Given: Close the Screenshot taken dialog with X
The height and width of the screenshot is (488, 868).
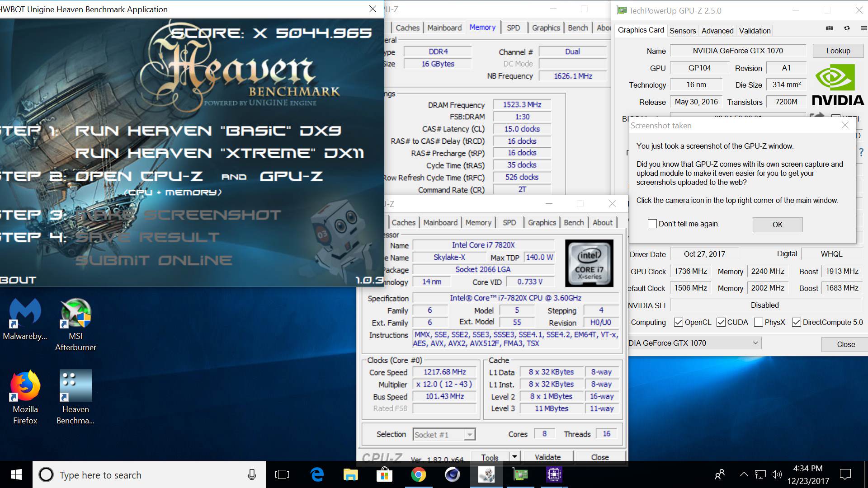Looking at the screenshot, I should [x=845, y=125].
